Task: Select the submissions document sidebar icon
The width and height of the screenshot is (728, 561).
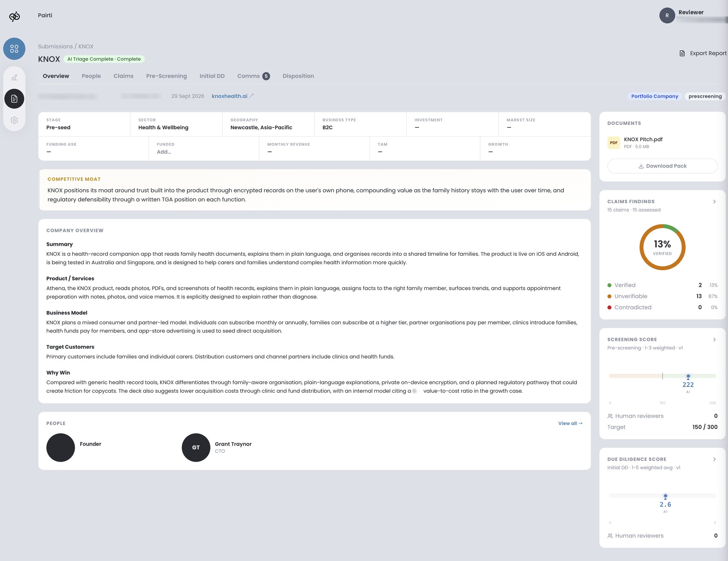Action: [x=14, y=99]
